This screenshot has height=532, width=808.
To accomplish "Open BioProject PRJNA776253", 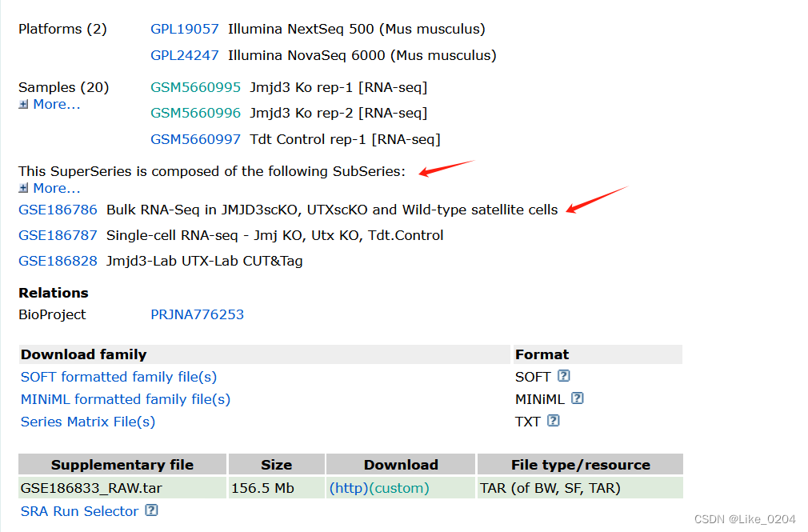I will coord(197,314).
